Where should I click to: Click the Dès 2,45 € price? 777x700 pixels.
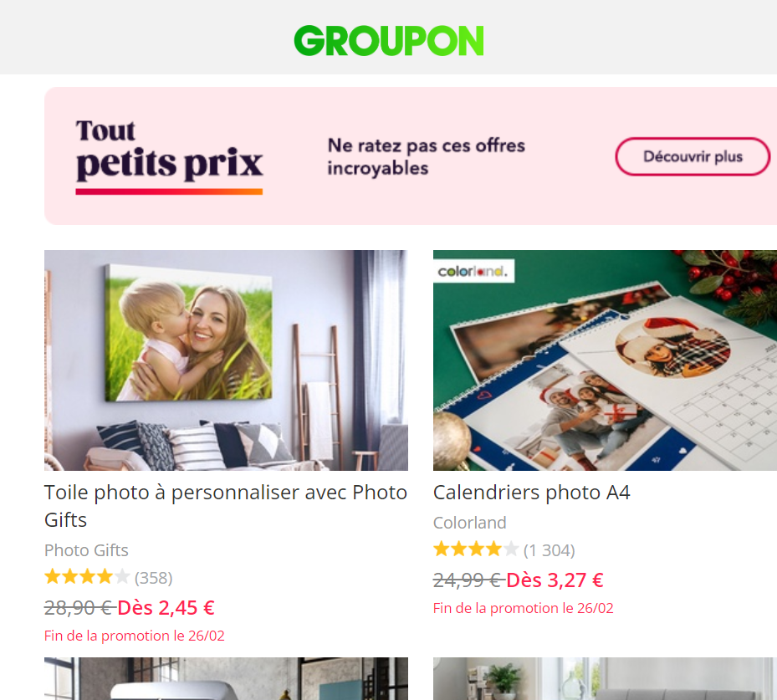click(x=166, y=607)
